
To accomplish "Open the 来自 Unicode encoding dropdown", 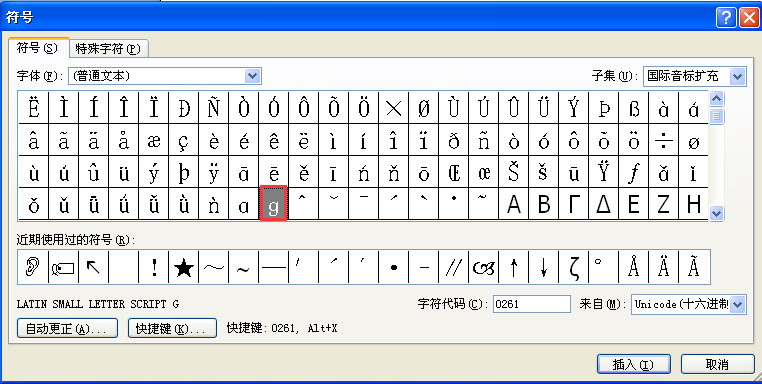I will click(737, 304).
